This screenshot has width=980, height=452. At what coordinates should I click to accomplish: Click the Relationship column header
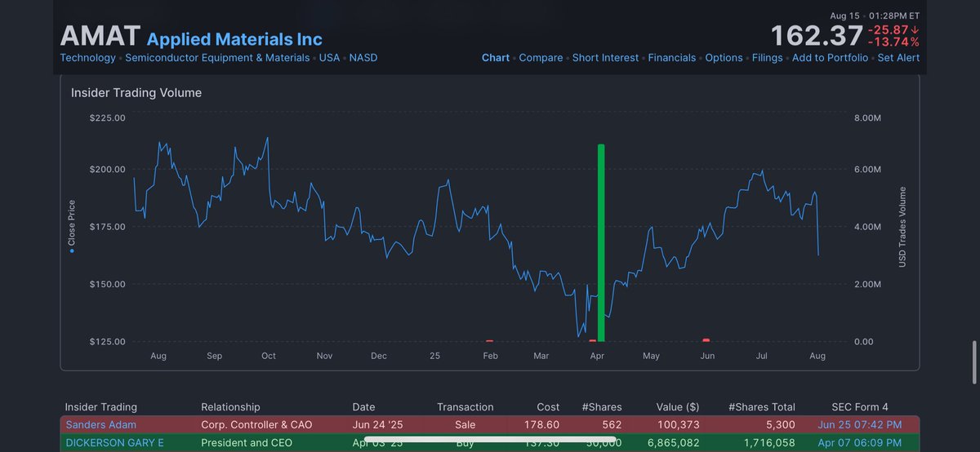[230, 407]
